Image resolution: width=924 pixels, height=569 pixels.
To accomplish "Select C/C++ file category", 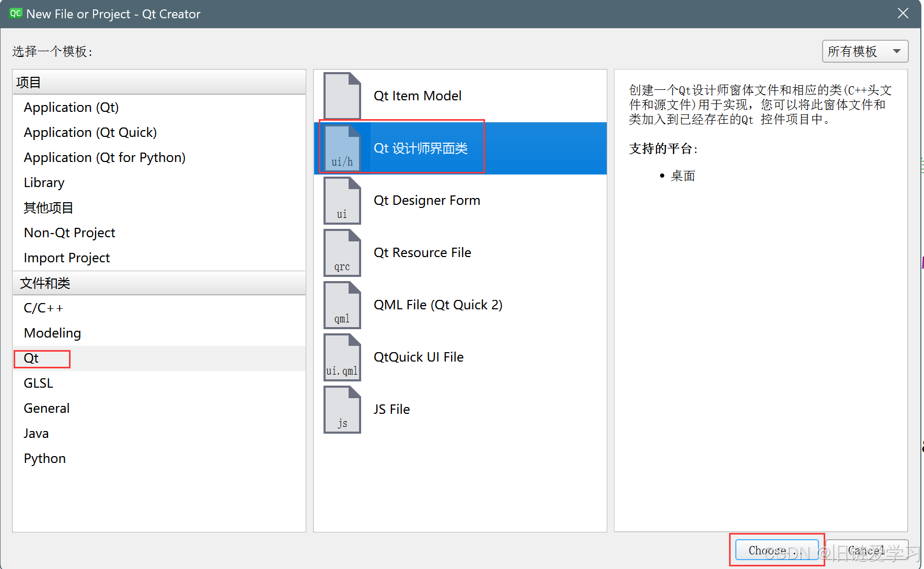I will point(159,308).
